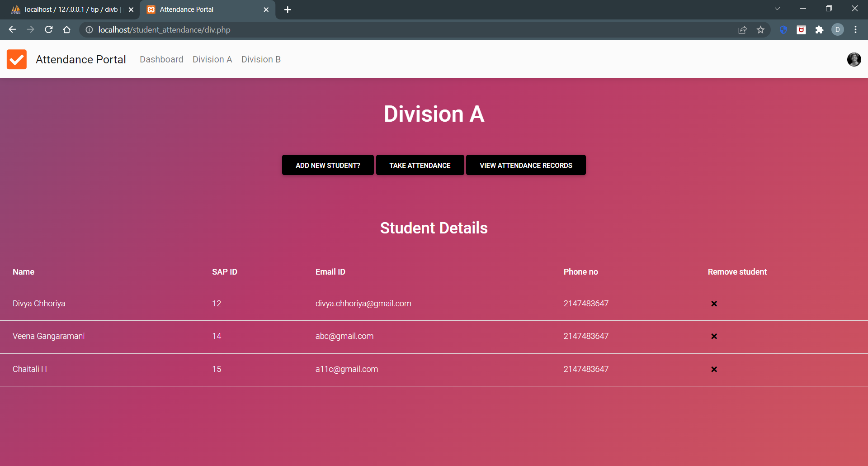The width and height of the screenshot is (868, 466).
Task: Navigate to Division B page
Action: point(261,59)
